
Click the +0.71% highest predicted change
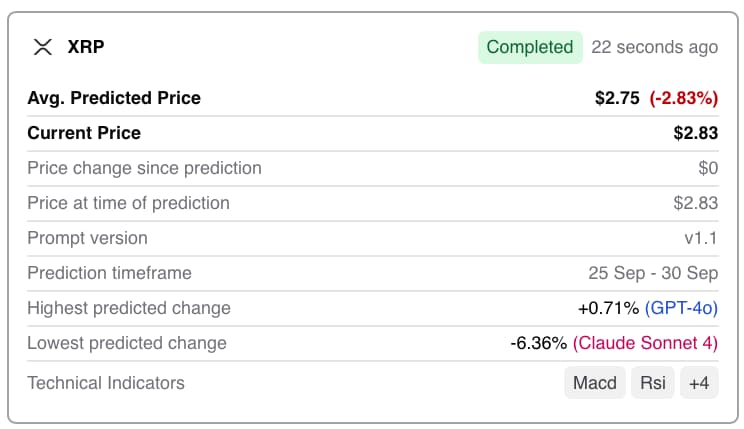coord(608,308)
